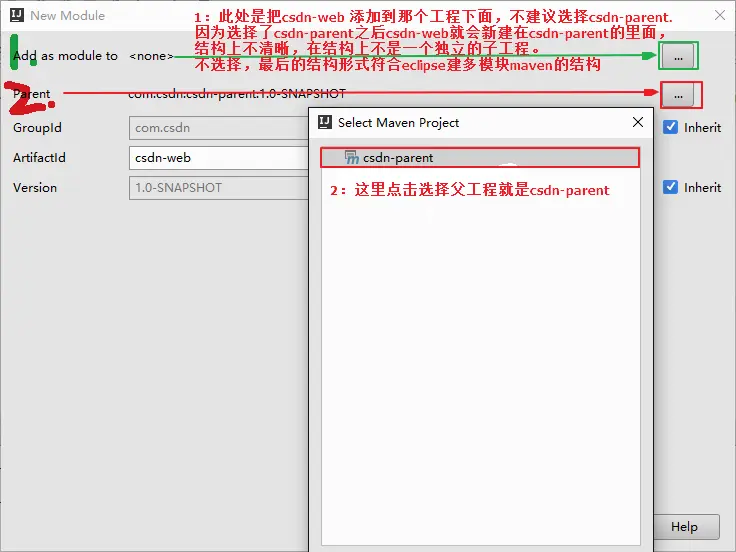Image resolution: width=736 pixels, height=552 pixels.
Task: Toggle the Inherit checkbox for GroupId
Action: tap(670, 127)
